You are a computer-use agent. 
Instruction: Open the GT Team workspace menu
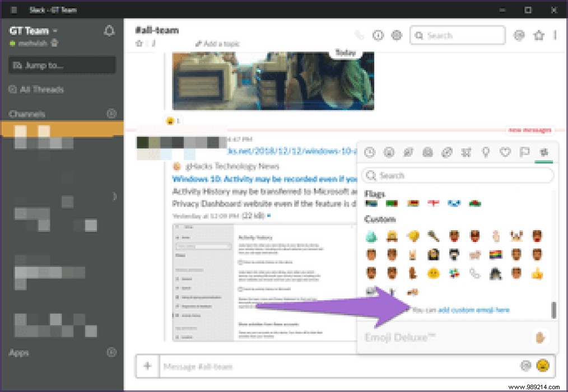tap(31, 30)
